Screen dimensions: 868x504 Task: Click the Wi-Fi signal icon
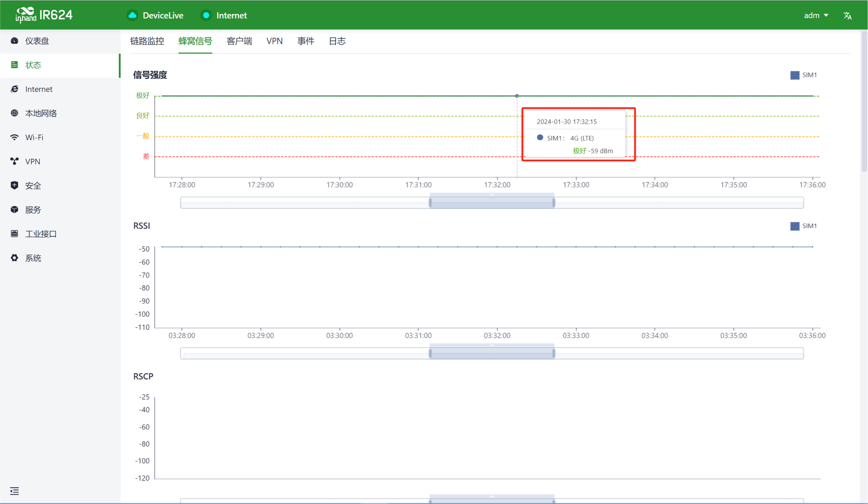(15, 138)
